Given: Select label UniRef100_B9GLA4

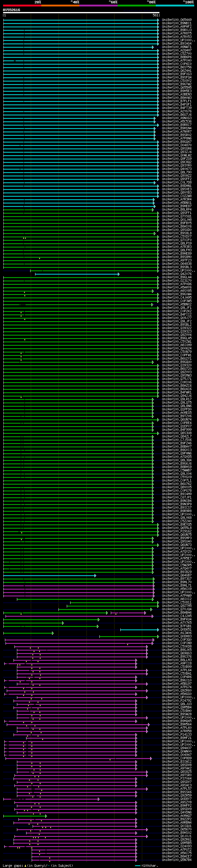Looking at the screenshot, I should coord(177,277).
